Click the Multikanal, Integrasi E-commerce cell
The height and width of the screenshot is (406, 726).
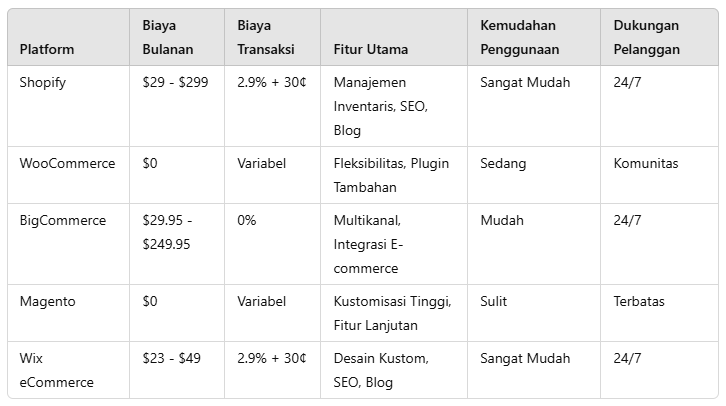379,244
